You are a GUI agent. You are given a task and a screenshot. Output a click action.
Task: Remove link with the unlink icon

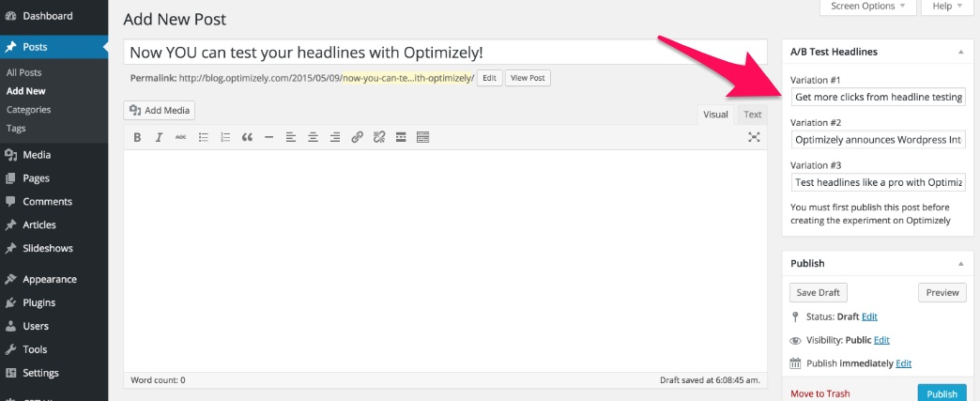pos(378,138)
